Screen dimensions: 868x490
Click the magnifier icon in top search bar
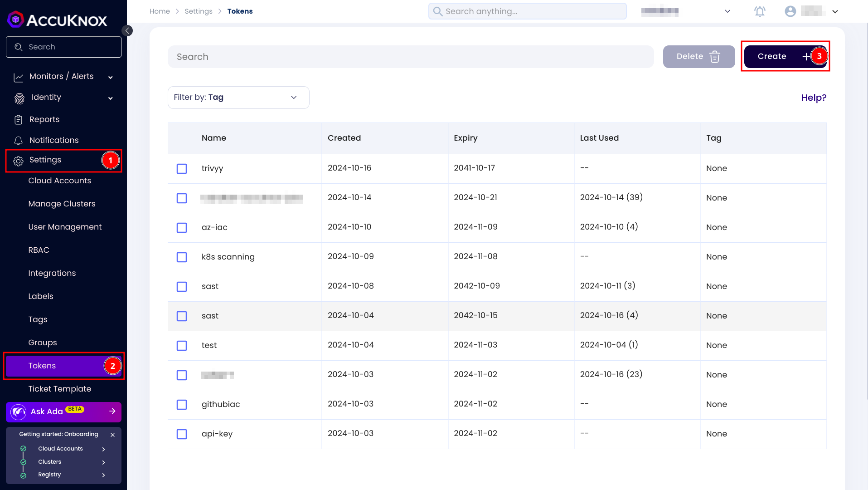437,11
